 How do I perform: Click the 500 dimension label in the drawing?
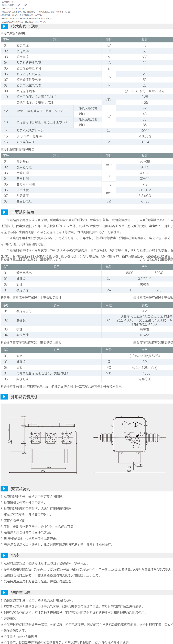(49, 467)
